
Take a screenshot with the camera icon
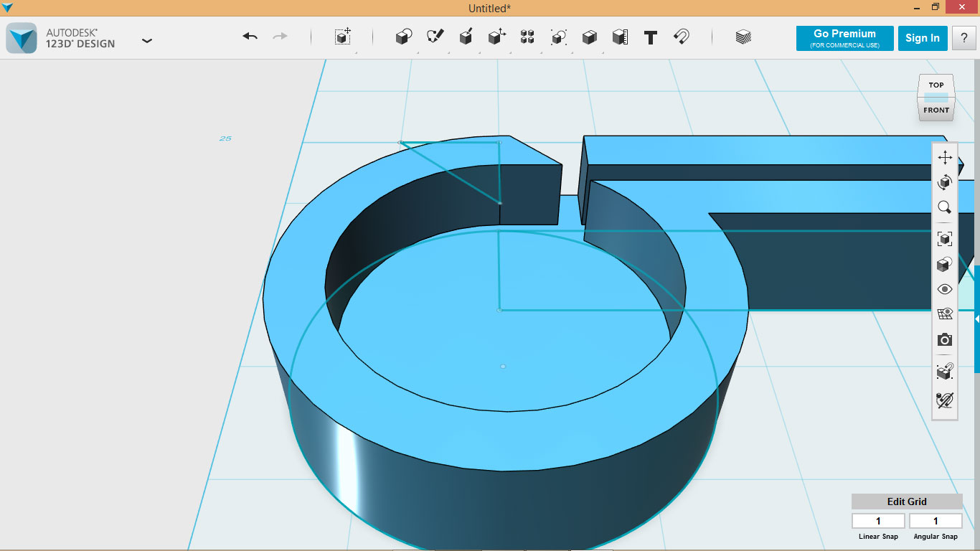pos(945,339)
